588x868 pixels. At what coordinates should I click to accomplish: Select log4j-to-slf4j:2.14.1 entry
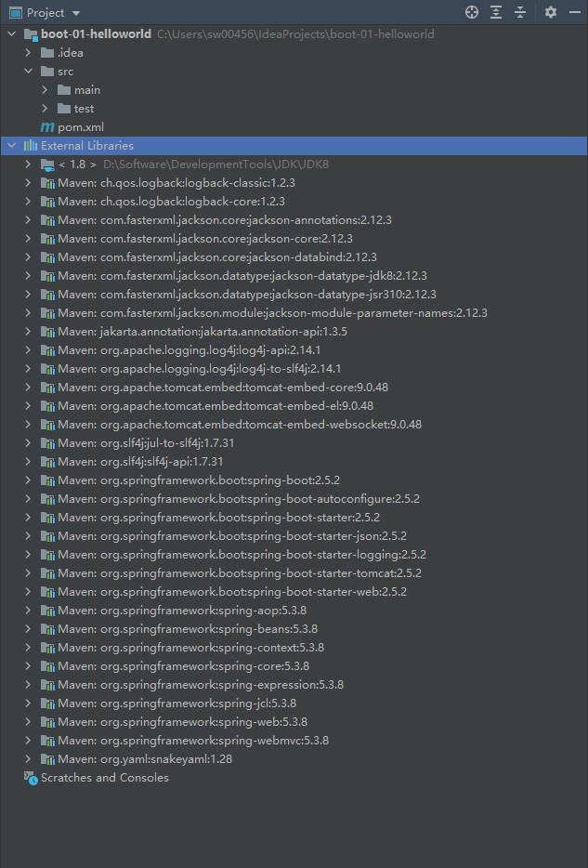(199, 369)
